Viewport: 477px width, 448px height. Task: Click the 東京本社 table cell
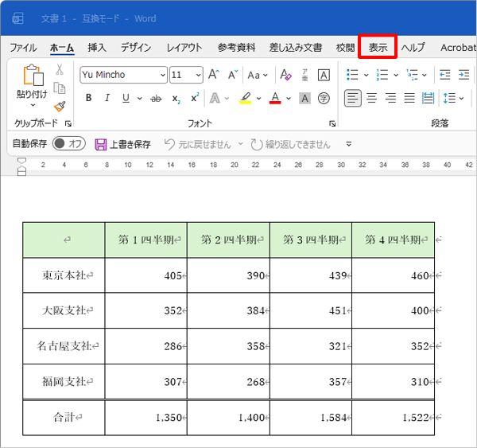64,275
